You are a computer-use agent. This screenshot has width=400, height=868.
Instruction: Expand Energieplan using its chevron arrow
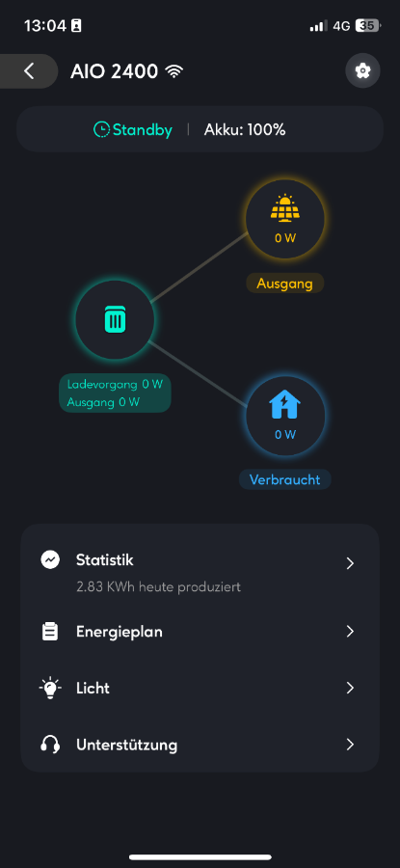click(350, 632)
